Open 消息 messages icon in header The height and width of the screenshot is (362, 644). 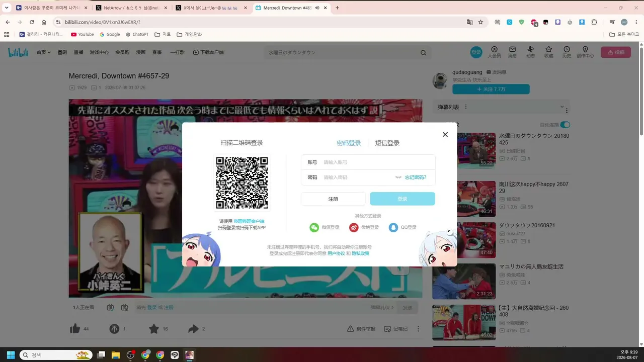coord(512,52)
